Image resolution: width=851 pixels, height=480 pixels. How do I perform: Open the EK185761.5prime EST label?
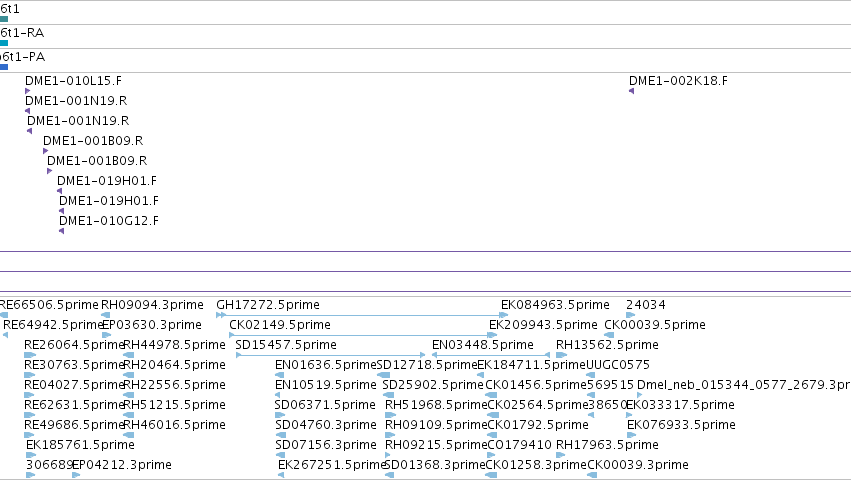click(x=80, y=445)
